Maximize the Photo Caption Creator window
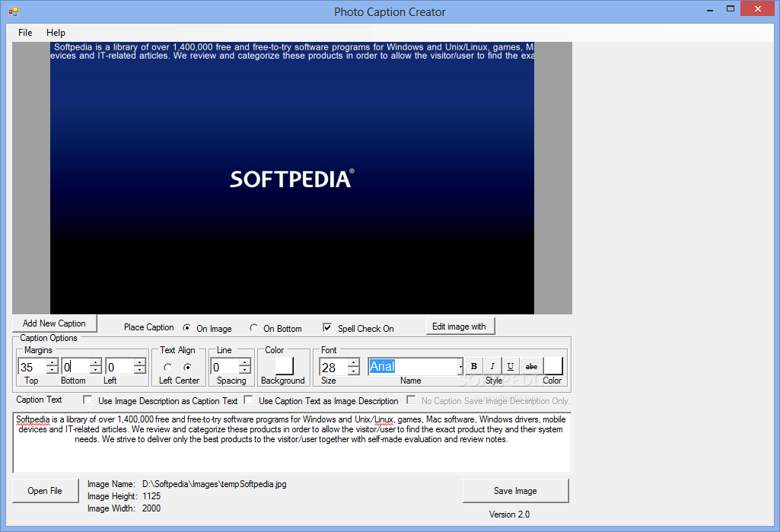The height and width of the screenshot is (532, 780). click(x=731, y=9)
